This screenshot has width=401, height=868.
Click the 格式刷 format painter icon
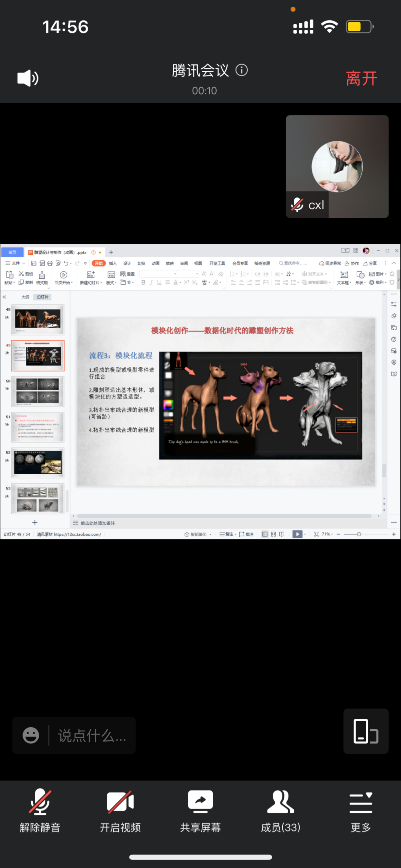42,277
